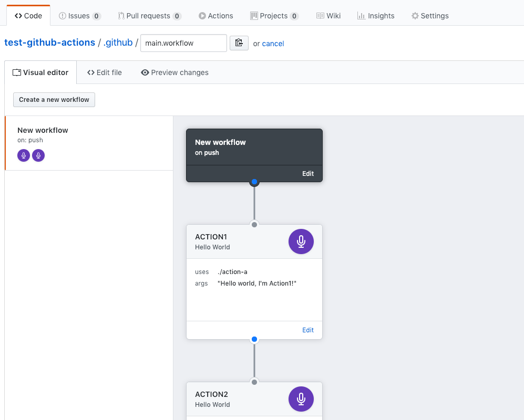The width and height of the screenshot is (524, 420).
Task: Click 'on push' text in dark node
Action: 207,153
